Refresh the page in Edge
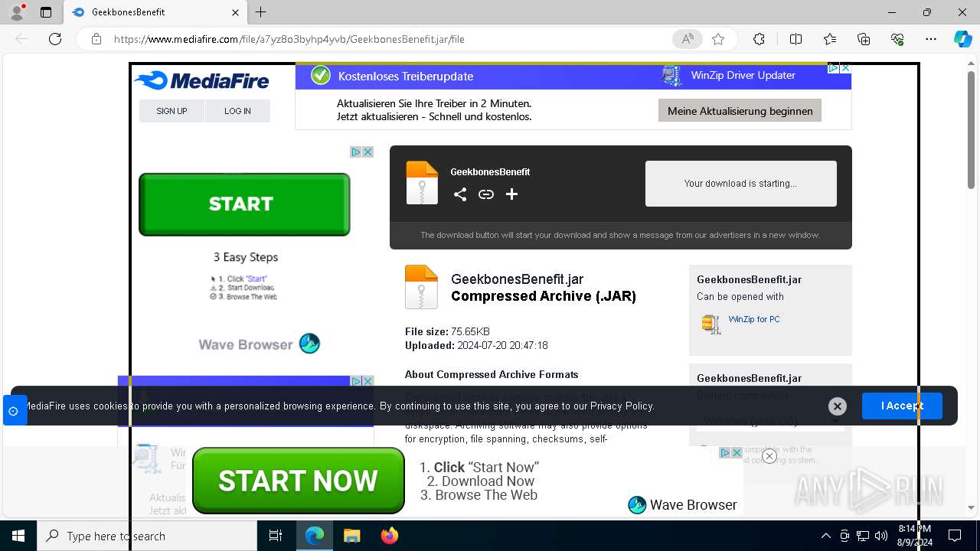Screen dimensions: 980x551 coord(55,39)
